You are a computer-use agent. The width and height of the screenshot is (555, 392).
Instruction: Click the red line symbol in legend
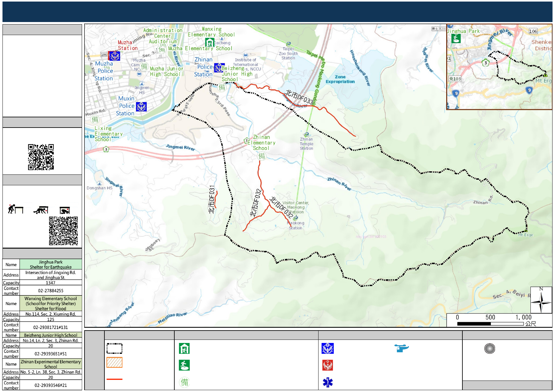click(x=114, y=379)
